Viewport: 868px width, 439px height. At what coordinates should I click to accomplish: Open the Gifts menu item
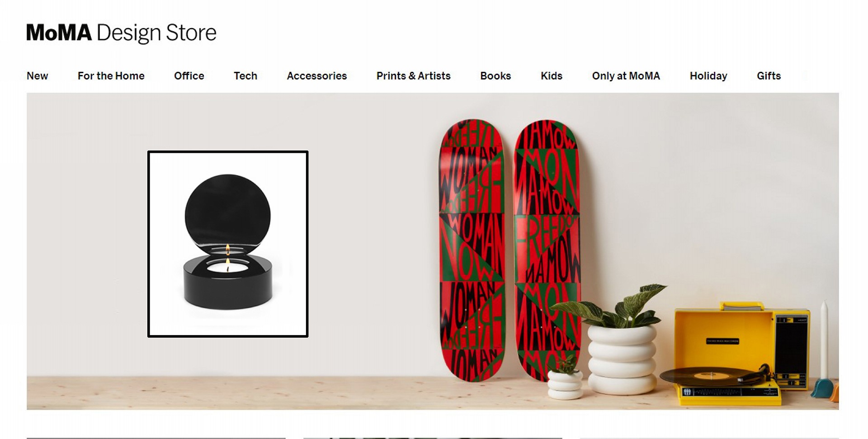click(x=769, y=76)
